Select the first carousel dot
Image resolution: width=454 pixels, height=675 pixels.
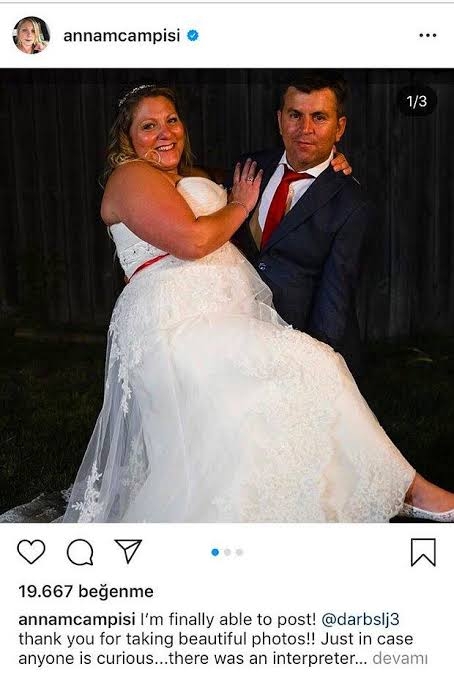pos(215,552)
